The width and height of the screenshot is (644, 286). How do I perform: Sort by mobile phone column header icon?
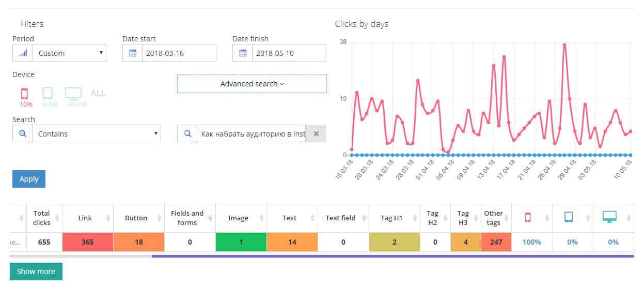click(x=527, y=218)
